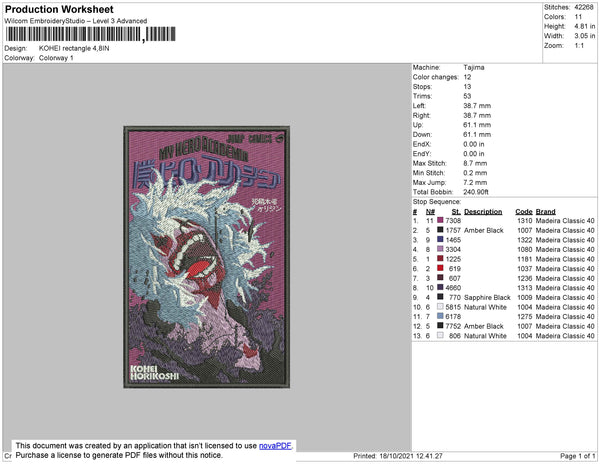Pick the dark purple swatch code 1313
The width and height of the screenshot is (600, 464).
tap(440, 287)
